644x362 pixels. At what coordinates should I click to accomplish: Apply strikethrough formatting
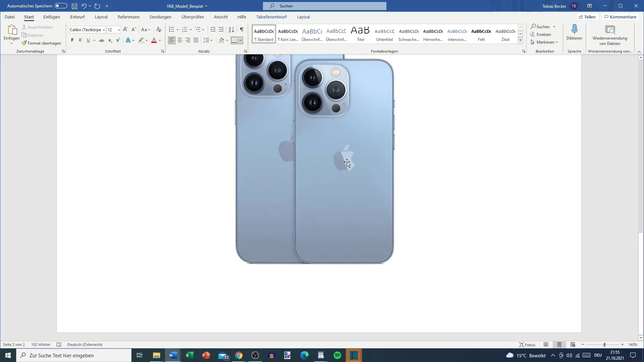101,40
